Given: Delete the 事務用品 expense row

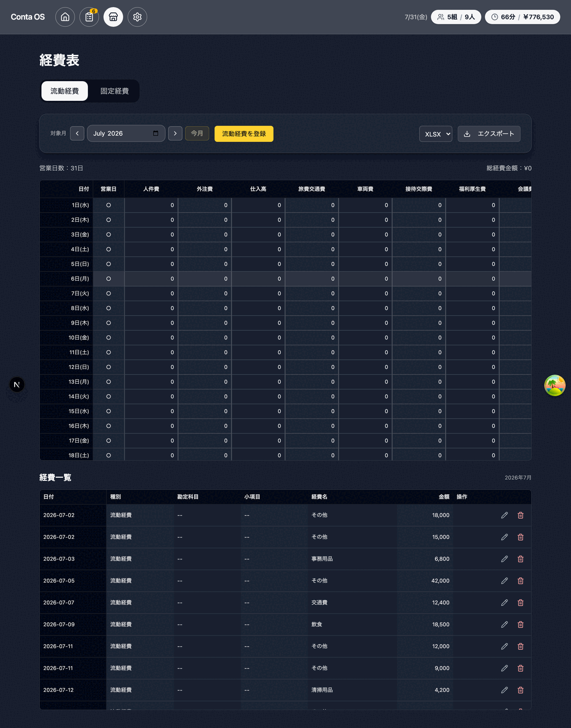Looking at the screenshot, I should pyautogui.click(x=521, y=559).
